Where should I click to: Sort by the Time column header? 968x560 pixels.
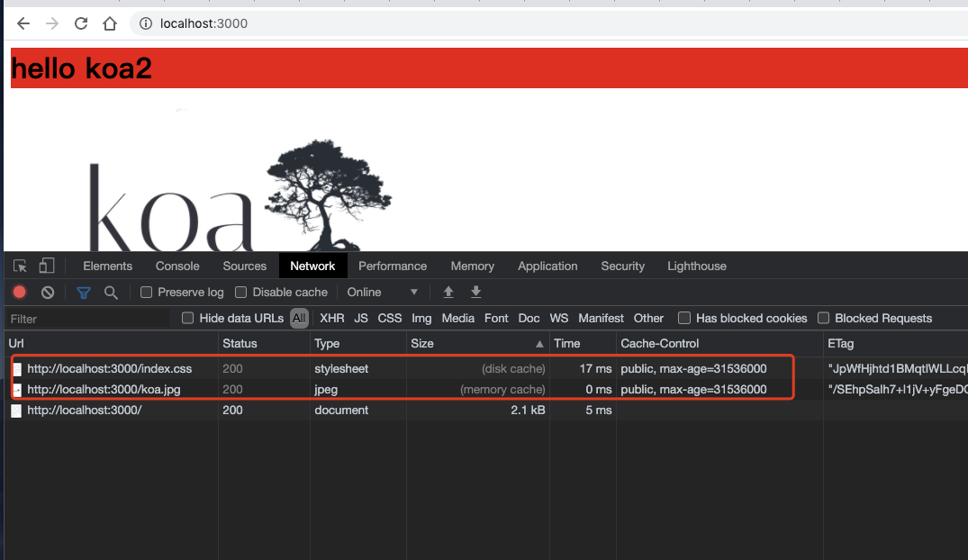click(583, 343)
